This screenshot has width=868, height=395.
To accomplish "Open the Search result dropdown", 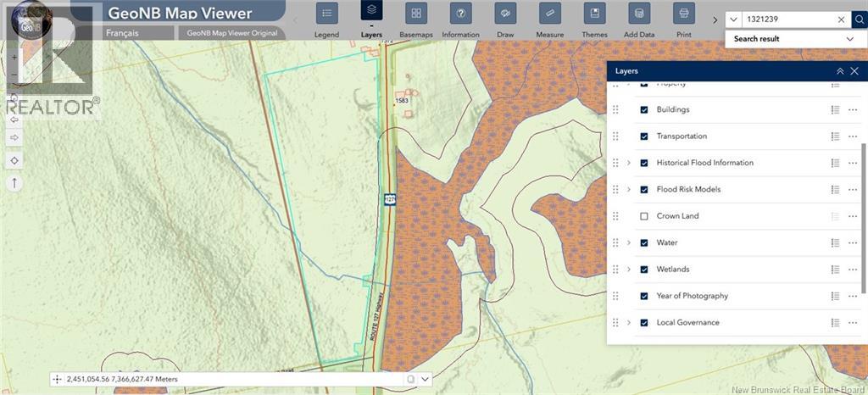I will pyautogui.click(x=849, y=39).
